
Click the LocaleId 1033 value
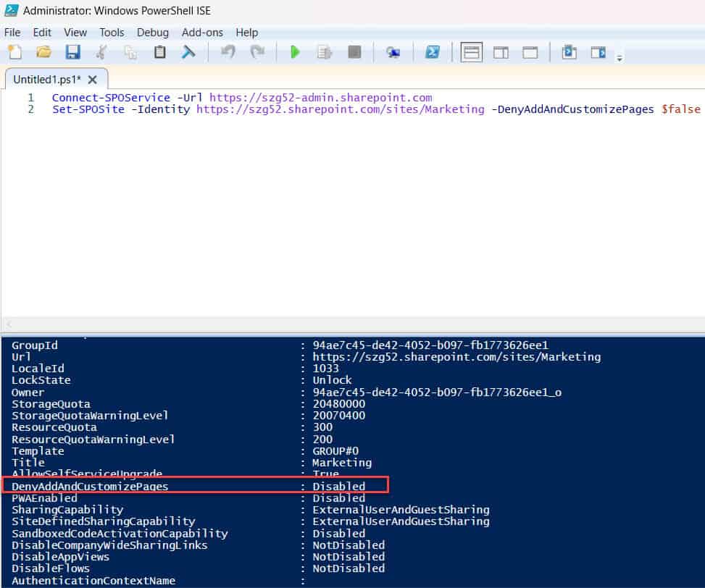(x=325, y=369)
